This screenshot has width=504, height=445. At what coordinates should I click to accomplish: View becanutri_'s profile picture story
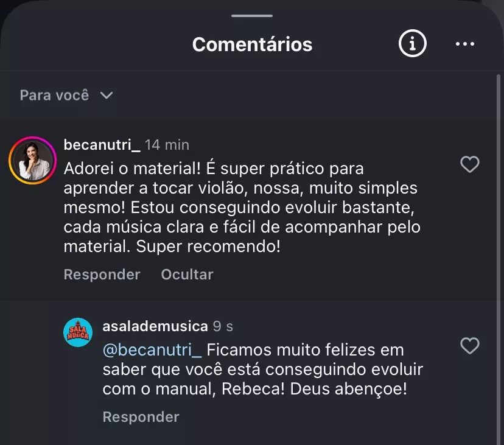pos(32,160)
